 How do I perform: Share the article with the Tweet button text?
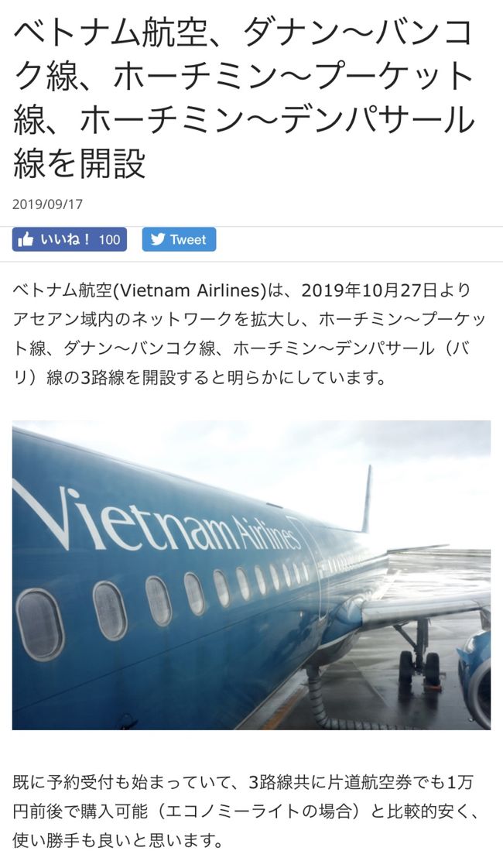point(188,240)
